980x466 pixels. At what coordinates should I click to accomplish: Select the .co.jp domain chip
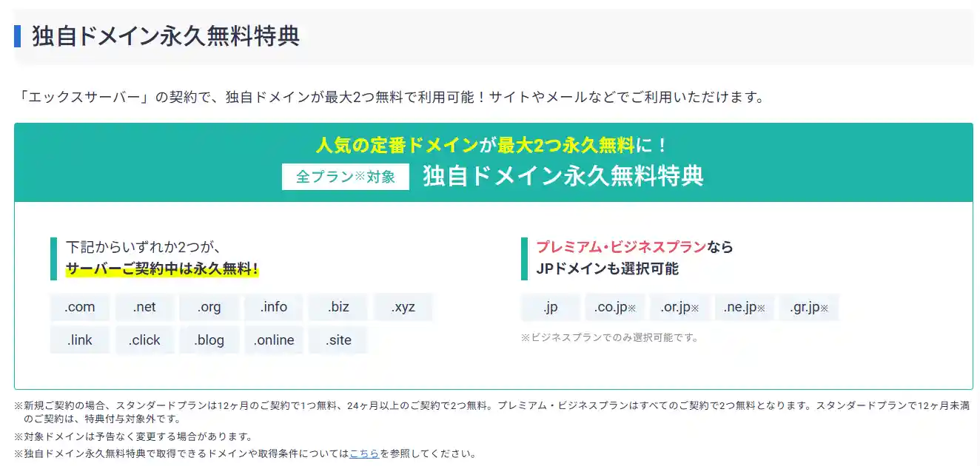(x=615, y=307)
